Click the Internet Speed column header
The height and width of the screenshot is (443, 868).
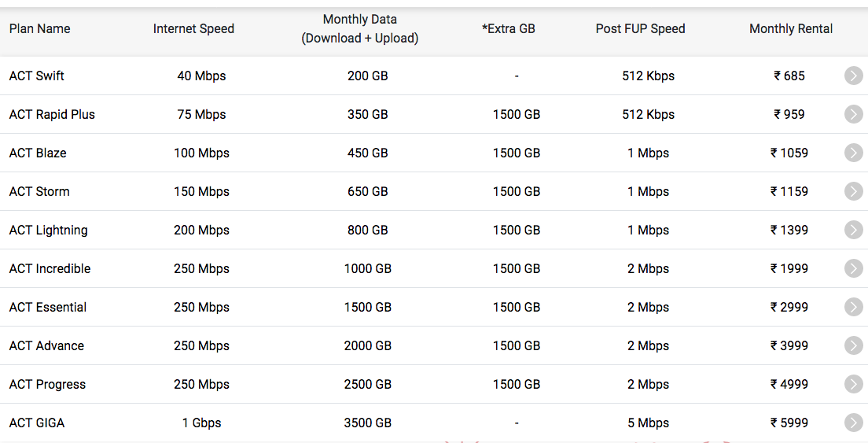pyautogui.click(x=193, y=29)
